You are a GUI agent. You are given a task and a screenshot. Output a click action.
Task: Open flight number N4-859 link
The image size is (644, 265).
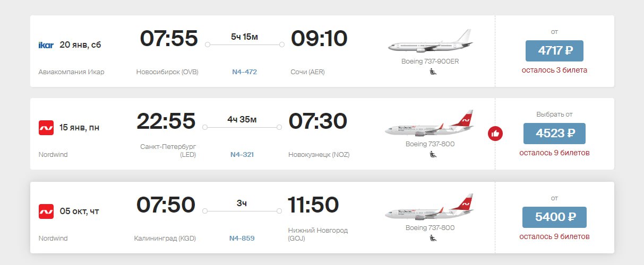click(242, 238)
